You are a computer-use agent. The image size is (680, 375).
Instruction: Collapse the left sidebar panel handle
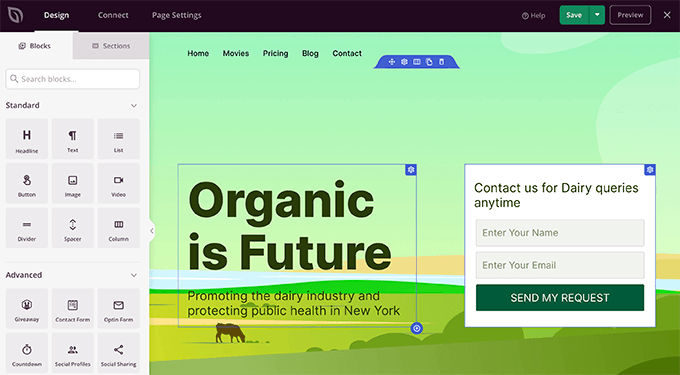[152, 231]
